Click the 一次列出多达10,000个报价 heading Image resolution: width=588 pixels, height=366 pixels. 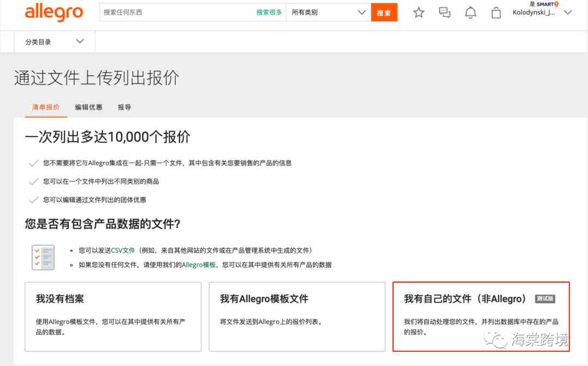(108, 137)
